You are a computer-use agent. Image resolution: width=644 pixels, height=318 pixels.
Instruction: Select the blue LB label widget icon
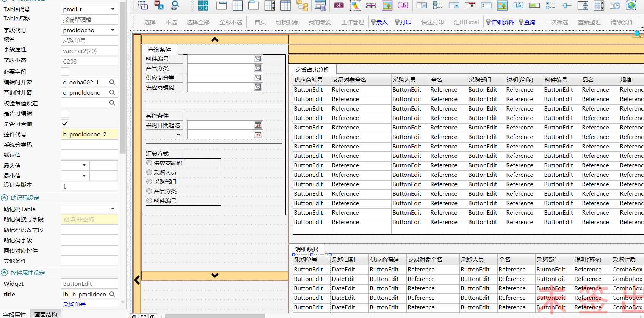pos(518,5)
